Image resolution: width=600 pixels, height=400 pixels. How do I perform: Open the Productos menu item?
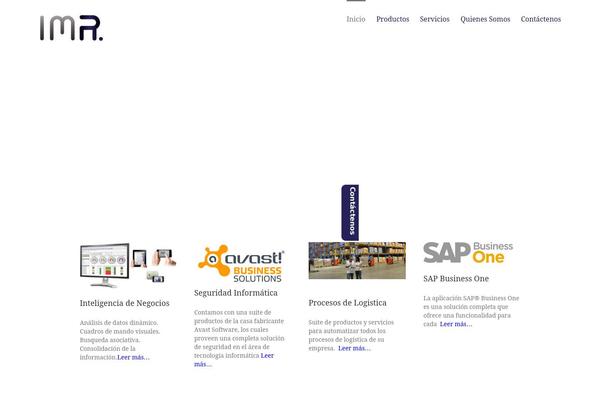coord(393,19)
